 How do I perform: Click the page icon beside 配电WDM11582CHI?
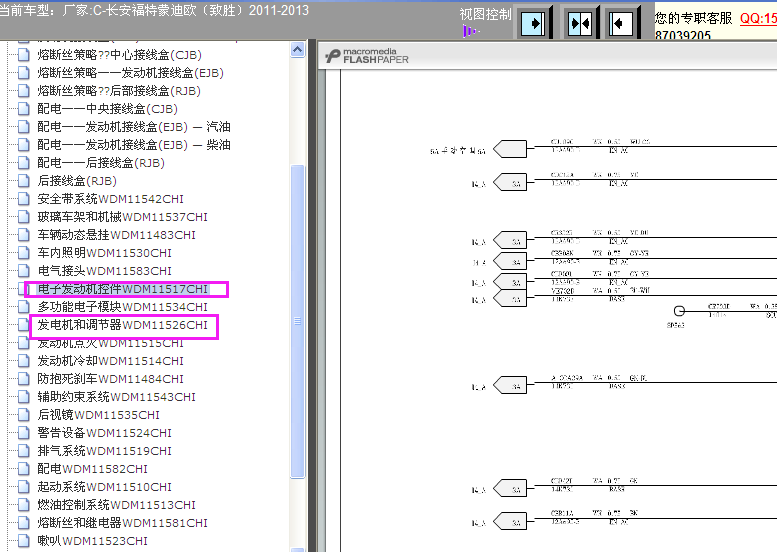point(24,469)
